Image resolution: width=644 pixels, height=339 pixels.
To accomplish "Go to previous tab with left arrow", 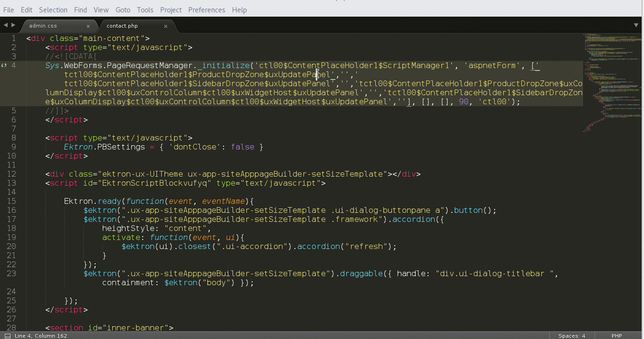I will [x=6, y=25].
